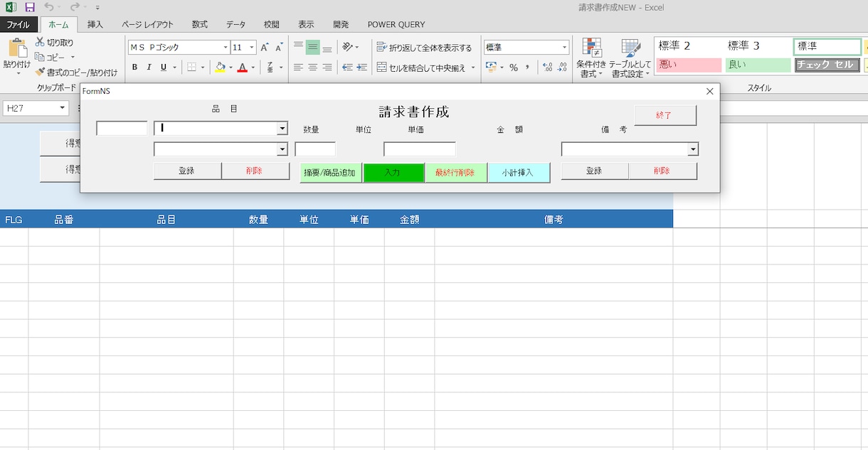Click the Redo arrow icon
Viewport: 868px width, 450px height.
(x=74, y=7)
